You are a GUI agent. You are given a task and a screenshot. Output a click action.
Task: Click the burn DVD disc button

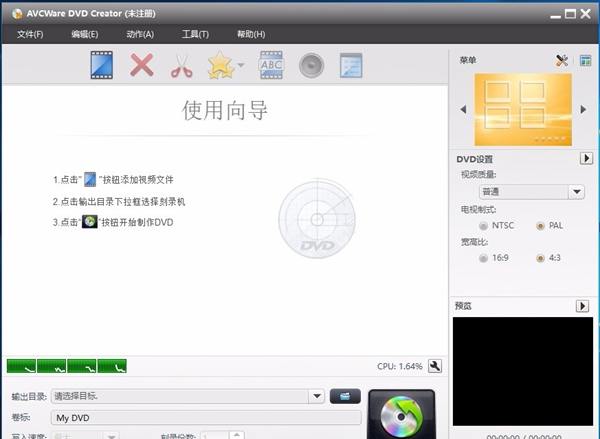point(401,415)
